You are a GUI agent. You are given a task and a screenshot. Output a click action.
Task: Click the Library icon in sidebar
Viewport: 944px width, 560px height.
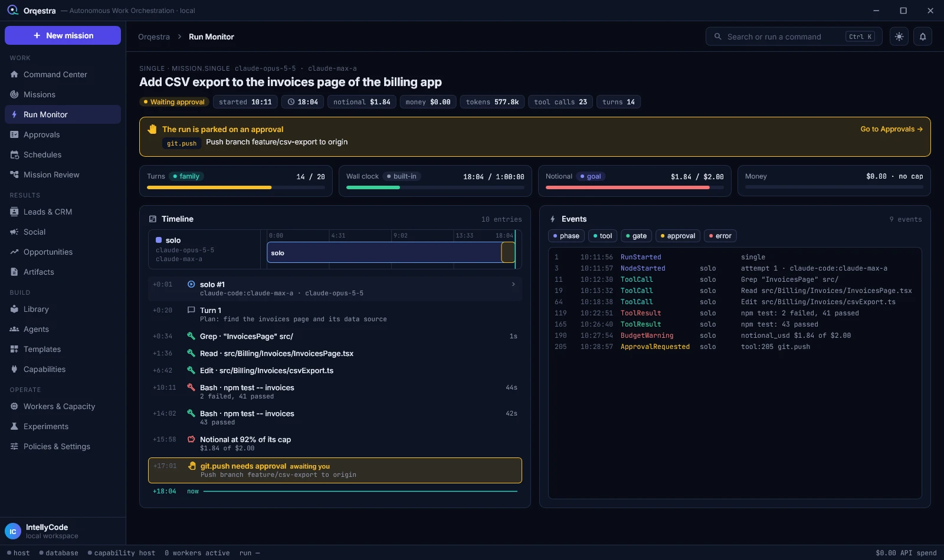(15, 309)
